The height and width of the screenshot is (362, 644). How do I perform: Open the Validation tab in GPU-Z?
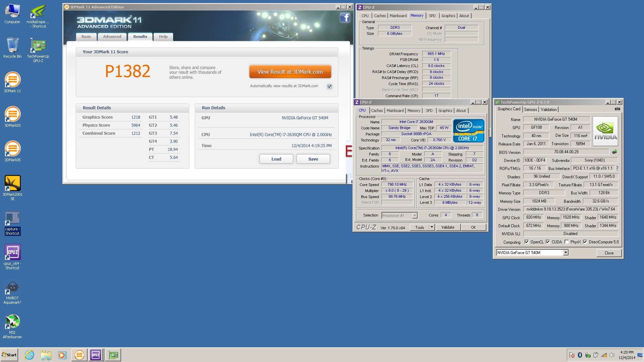[x=548, y=110]
